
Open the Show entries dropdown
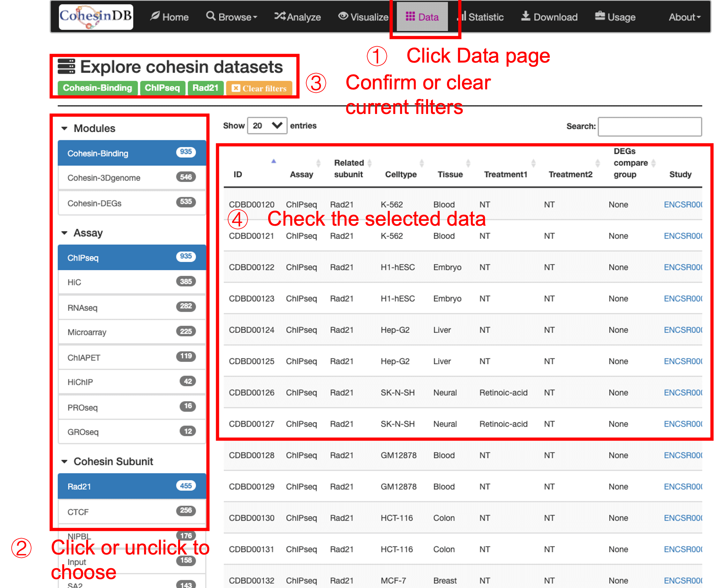click(x=267, y=126)
